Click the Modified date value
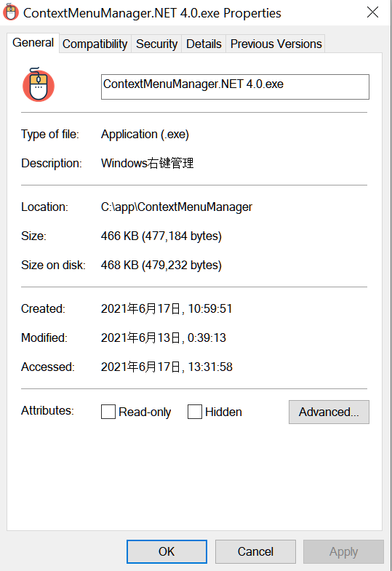Image resolution: width=392 pixels, height=571 pixels. 164,338
